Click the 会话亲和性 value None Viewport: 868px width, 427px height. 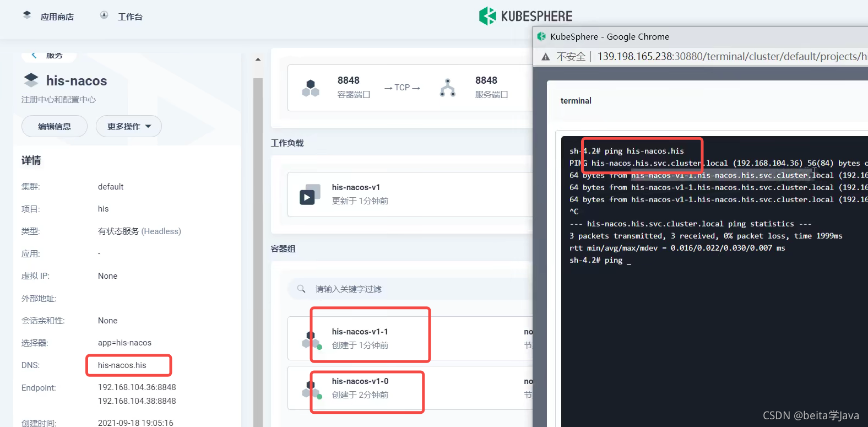tap(107, 321)
